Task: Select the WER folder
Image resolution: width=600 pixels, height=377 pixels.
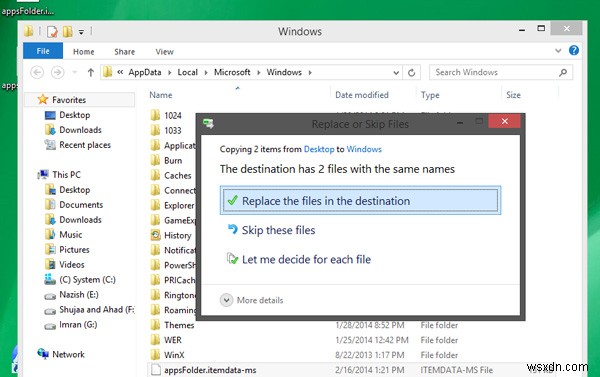Action: 173,340
